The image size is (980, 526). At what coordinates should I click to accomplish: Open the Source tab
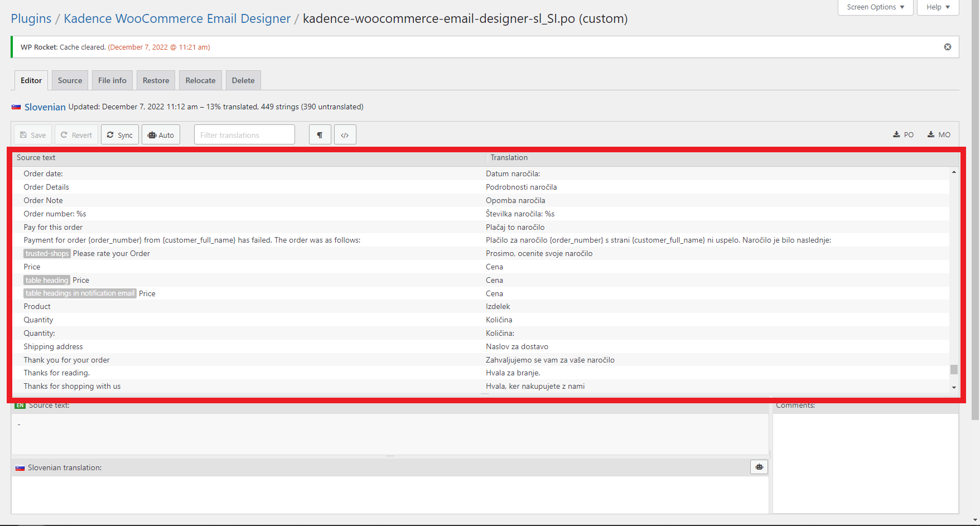pos(70,80)
